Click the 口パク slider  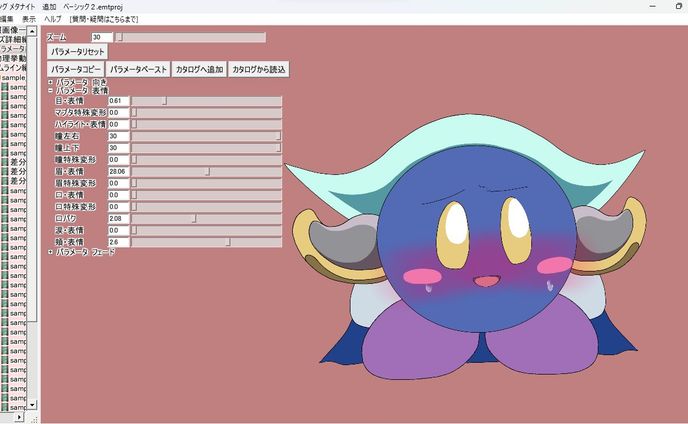207,219
